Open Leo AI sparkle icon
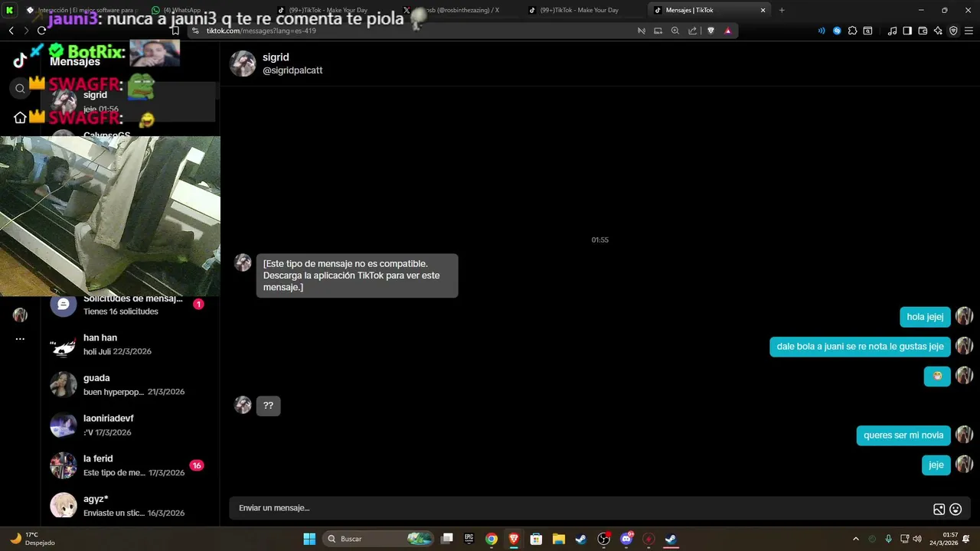This screenshot has width=980, height=551. click(938, 31)
